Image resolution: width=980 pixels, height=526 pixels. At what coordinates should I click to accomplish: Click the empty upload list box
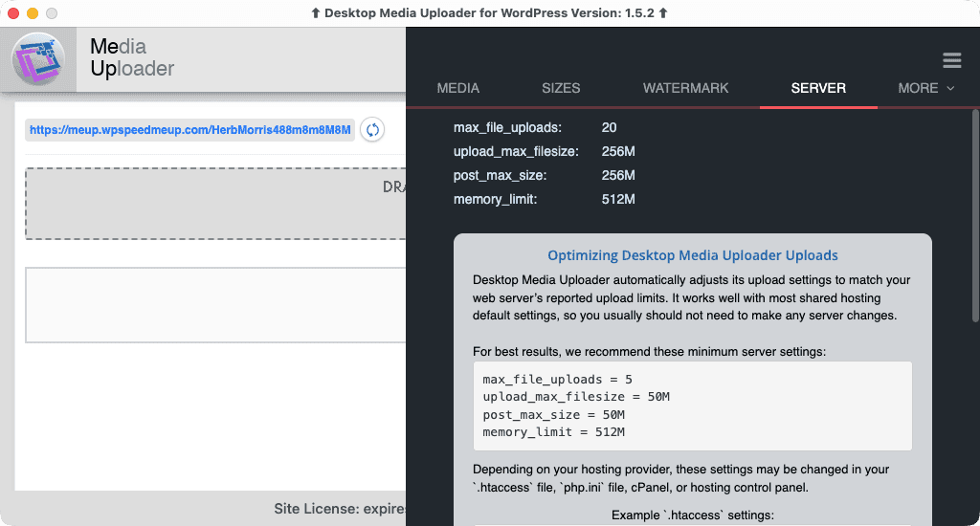pos(215,305)
